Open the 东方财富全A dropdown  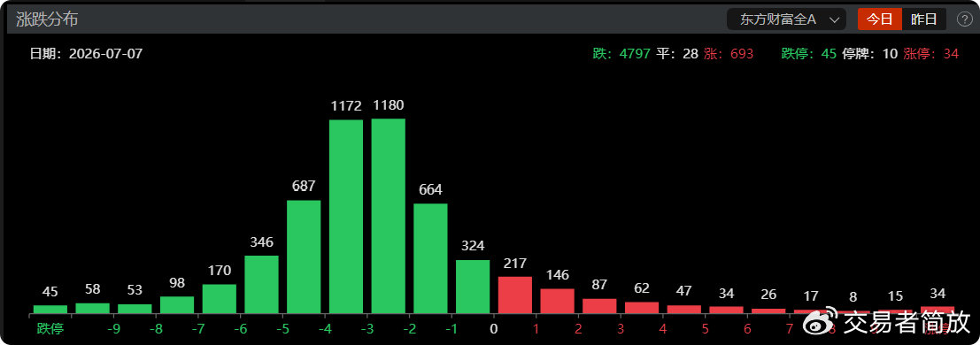786,19
